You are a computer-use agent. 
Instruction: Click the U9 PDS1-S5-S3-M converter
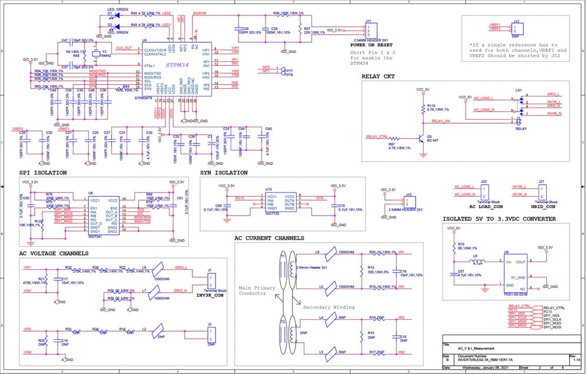point(516,273)
